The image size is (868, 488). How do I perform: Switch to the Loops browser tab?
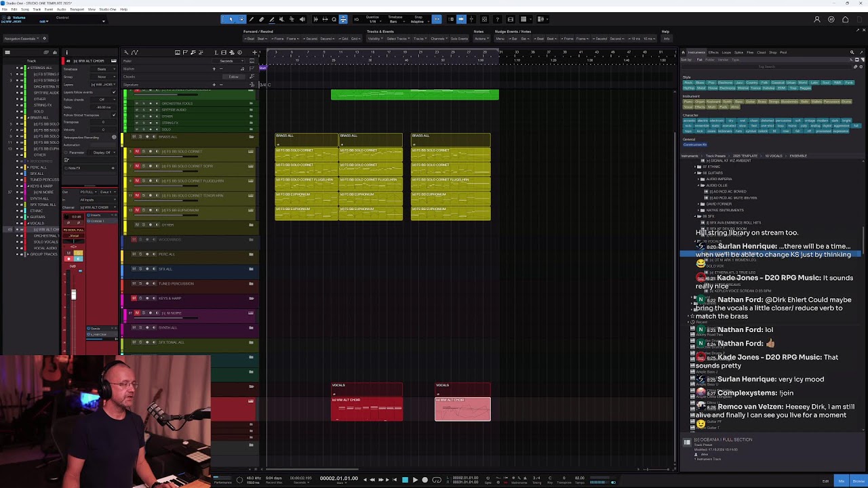pos(726,52)
